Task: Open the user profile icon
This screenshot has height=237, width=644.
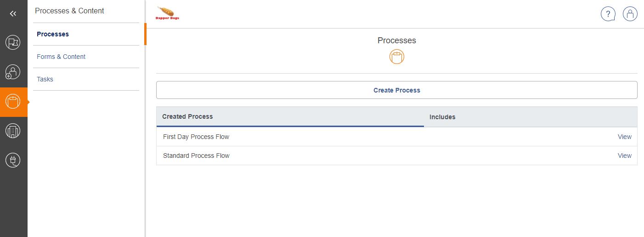Action: tap(630, 14)
